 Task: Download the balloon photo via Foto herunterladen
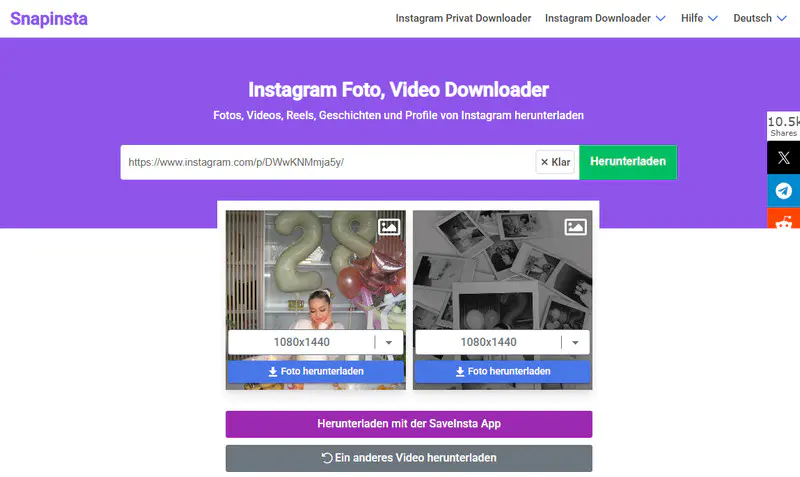[316, 371]
